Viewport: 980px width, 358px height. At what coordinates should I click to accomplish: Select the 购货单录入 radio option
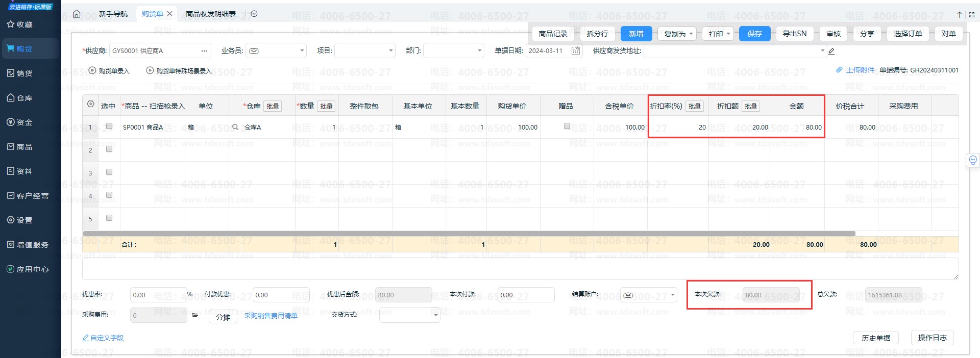(x=92, y=71)
